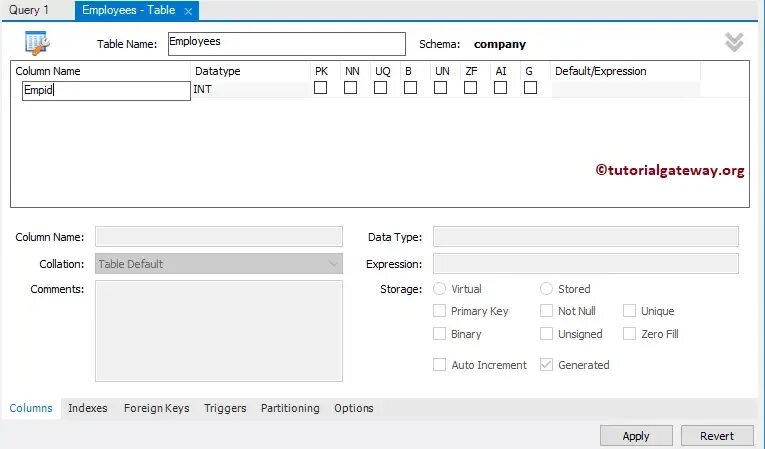Image resolution: width=765 pixels, height=449 pixels.
Task: Toggle the Not Null checkbox
Action: point(546,311)
